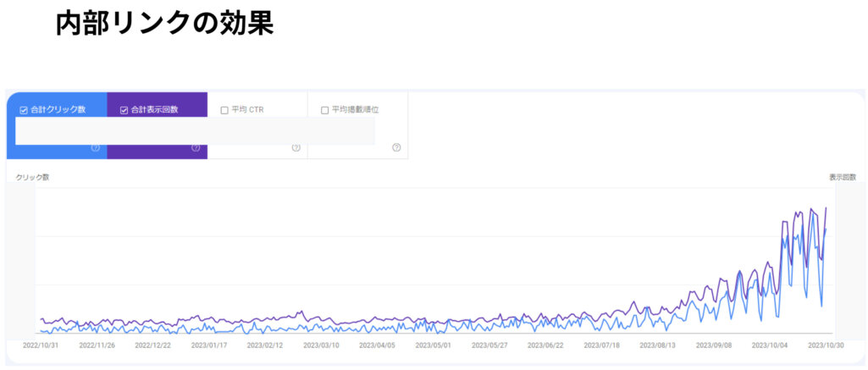The width and height of the screenshot is (868, 370).
Task: Click the 2022/10/31 date on the axis
Action: (41, 345)
